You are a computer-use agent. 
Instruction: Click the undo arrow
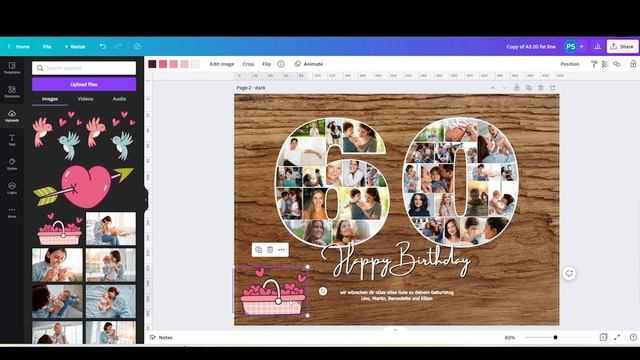pyautogui.click(x=103, y=47)
